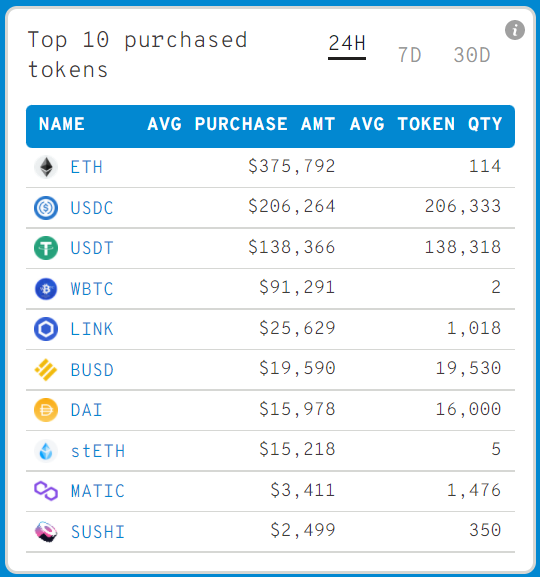The width and height of the screenshot is (540, 577).
Task: Click the $3,411 purchase amount
Action: coord(303,490)
